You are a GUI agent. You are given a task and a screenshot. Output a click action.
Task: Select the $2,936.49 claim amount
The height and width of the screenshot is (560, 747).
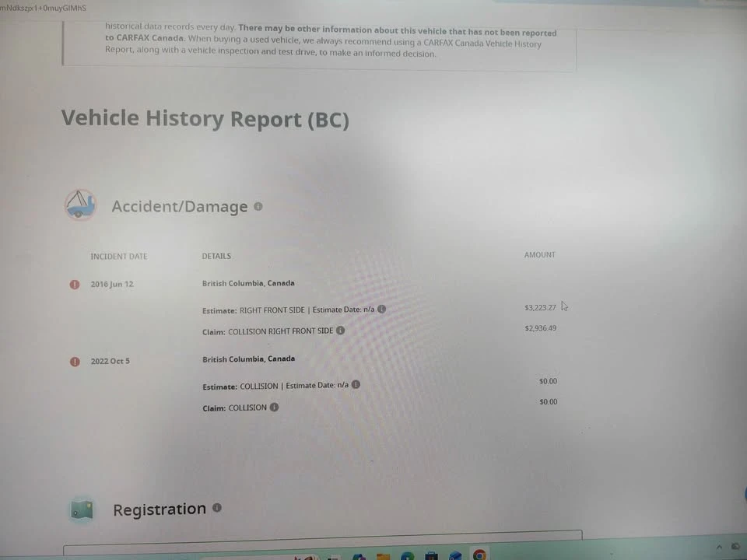pos(541,328)
